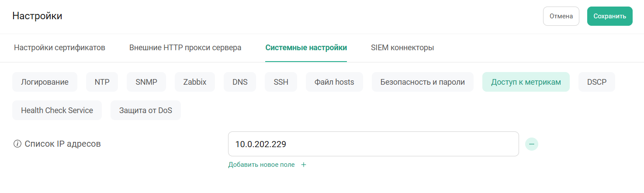Go to the SIEM коннекторы tab

(x=402, y=48)
